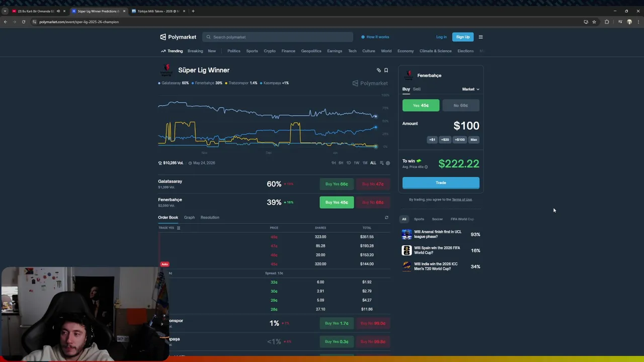Open the Order Book tab

click(168, 217)
